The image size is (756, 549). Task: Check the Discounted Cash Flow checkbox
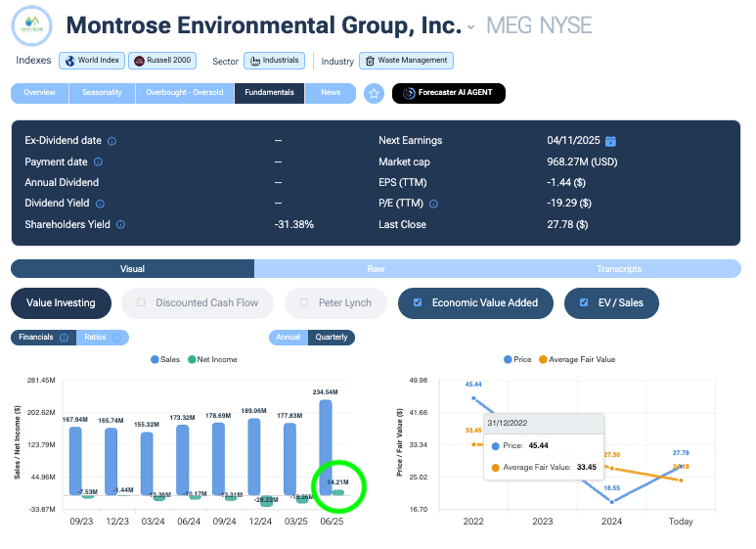tap(141, 302)
